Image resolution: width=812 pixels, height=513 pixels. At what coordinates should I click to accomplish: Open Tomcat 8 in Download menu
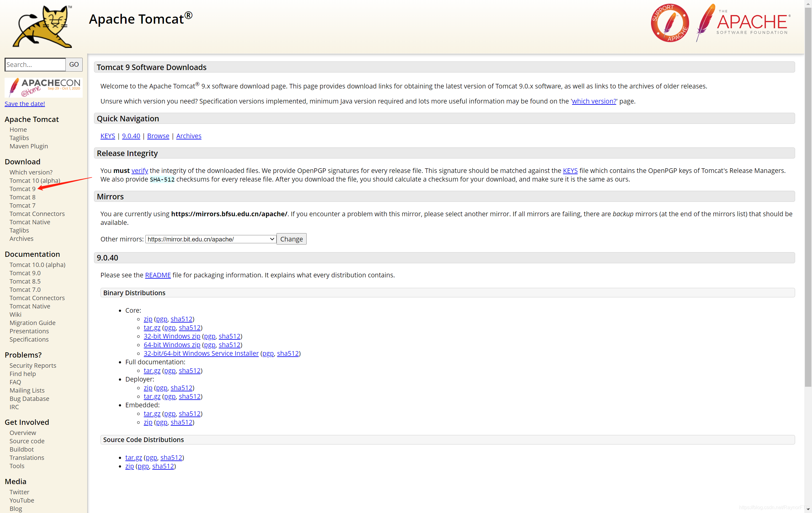(x=22, y=197)
